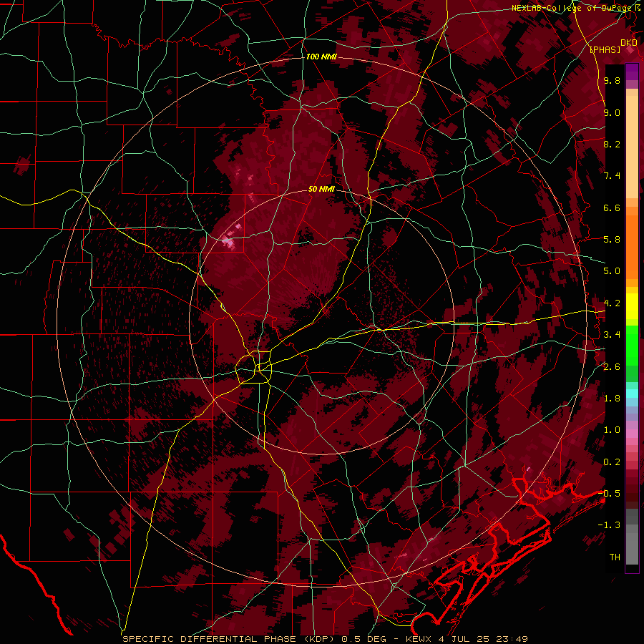Click the bright green band of the scale
The width and height of the screenshot is (644, 644).
tap(632, 345)
